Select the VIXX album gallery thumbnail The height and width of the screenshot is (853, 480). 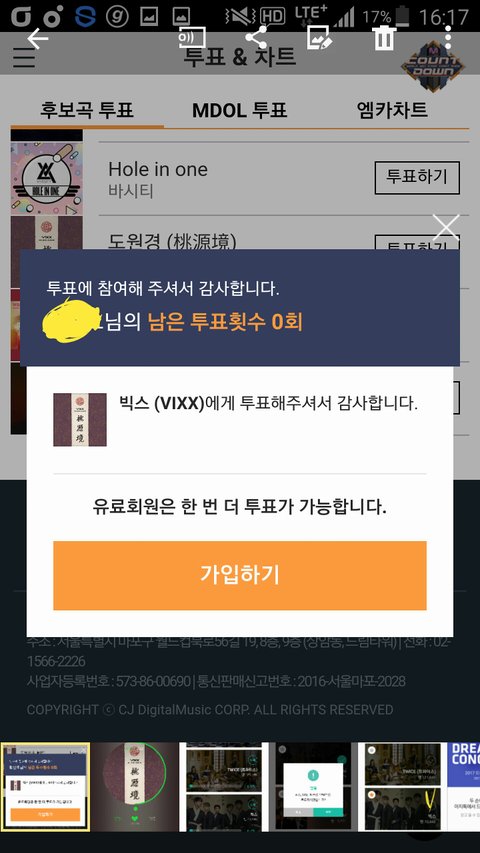[134, 787]
